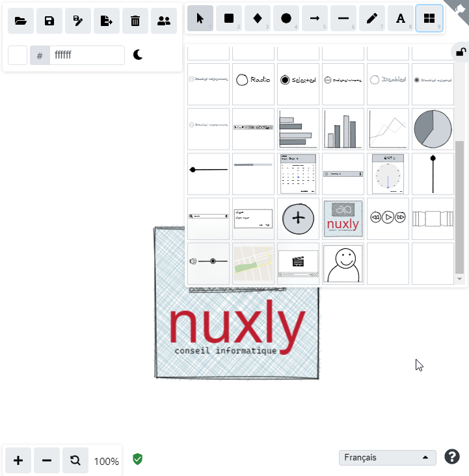Screen dimensions: 469x476
Task: Pick the indeterminate radio library item
Action: point(343,84)
